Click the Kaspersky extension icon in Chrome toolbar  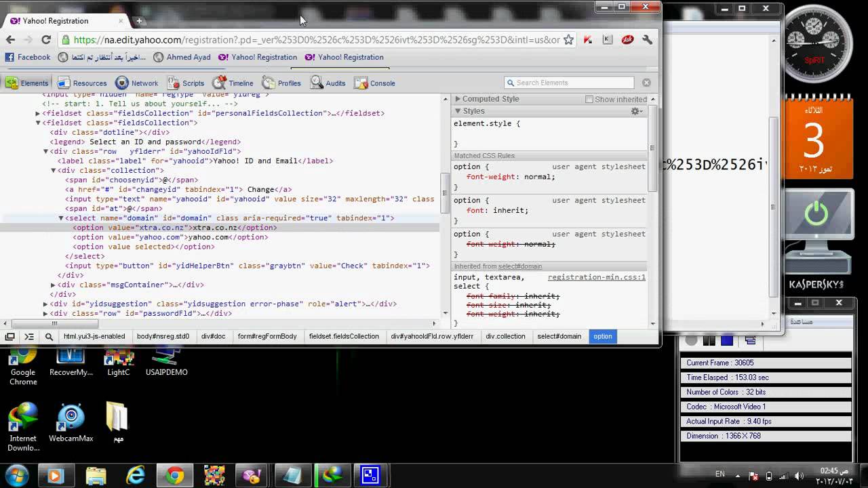tap(588, 40)
